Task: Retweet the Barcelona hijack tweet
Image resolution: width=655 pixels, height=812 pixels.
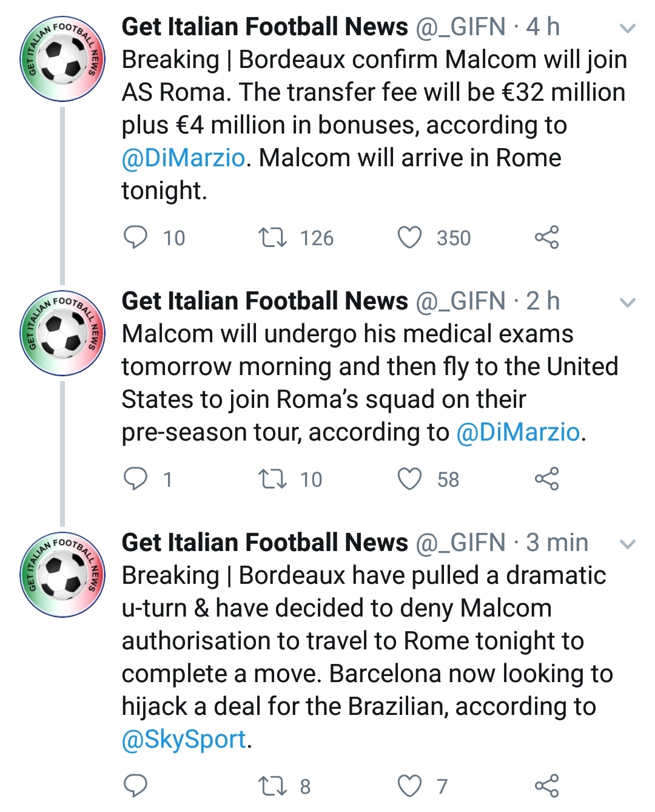Action: pyautogui.click(x=272, y=786)
